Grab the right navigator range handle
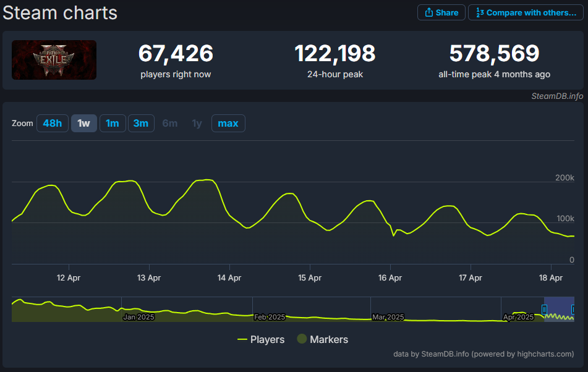This screenshot has height=372, width=588. pos(573,310)
